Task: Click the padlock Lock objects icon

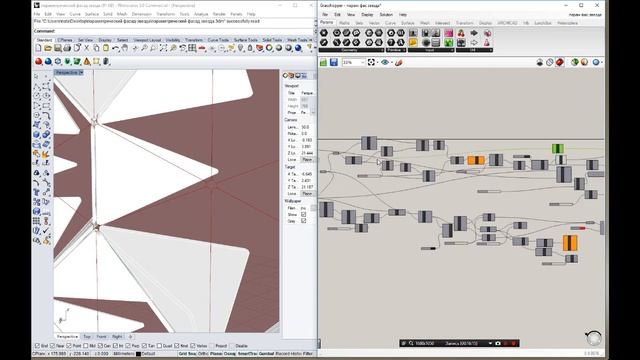Action: [x=250, y=48]
